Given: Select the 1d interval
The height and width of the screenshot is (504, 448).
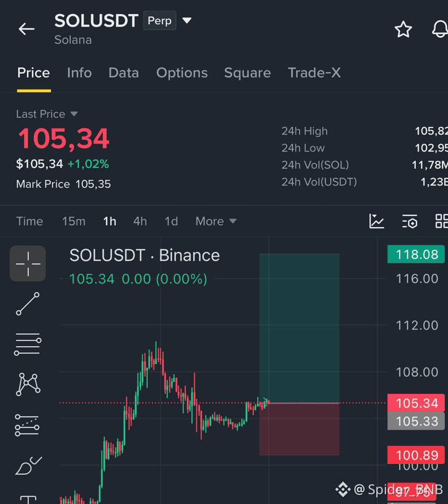Looking at the screenshot, I should [x=171, y=222].
